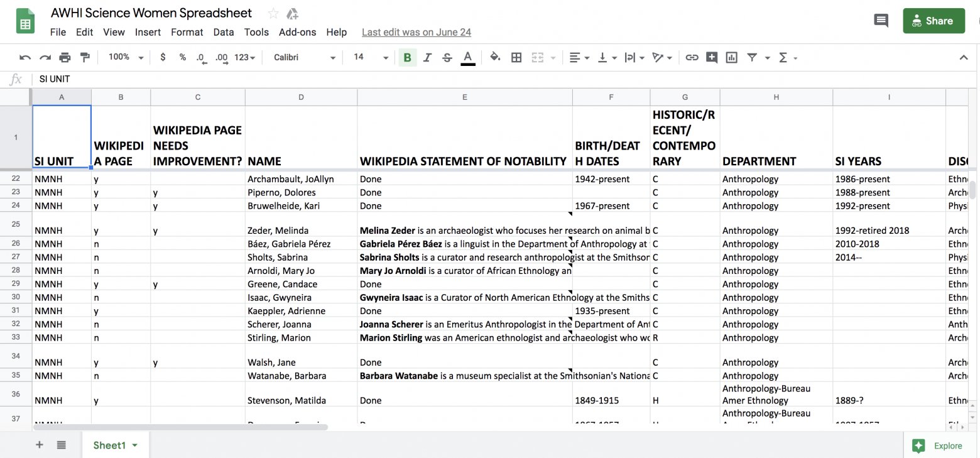Open the all sheets list icon
This screenshot has height=458, width=980.
61,445
